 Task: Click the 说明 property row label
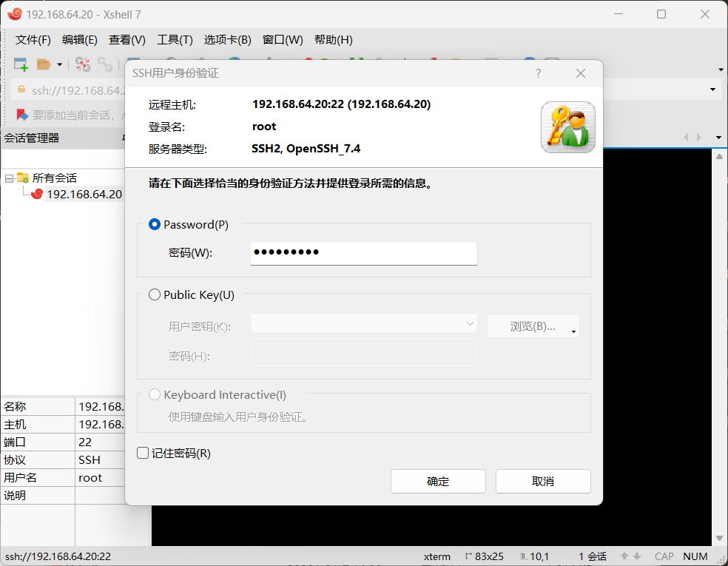point(15,496)
